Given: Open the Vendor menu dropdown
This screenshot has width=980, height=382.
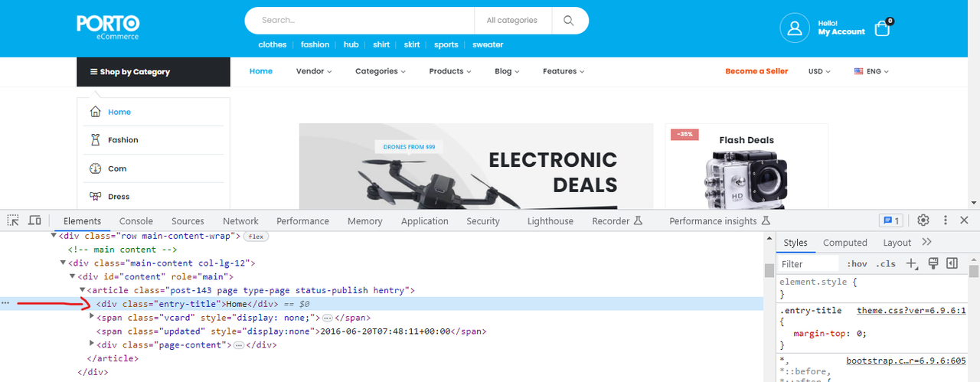Looking at the screenshot, I should tap(314, 71).
